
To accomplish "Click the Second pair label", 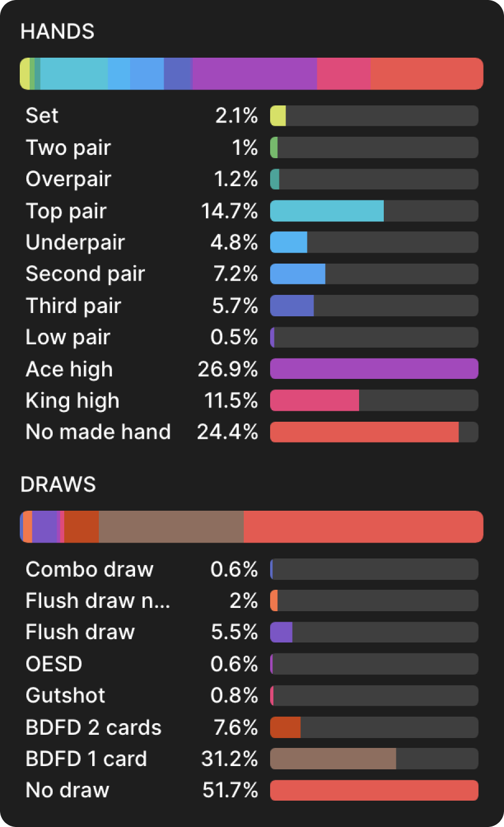I will tap(85, 274).
